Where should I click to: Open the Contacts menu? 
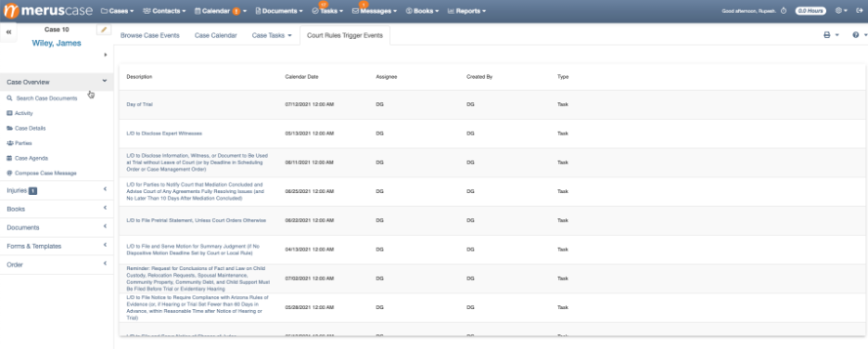point(164,10)
